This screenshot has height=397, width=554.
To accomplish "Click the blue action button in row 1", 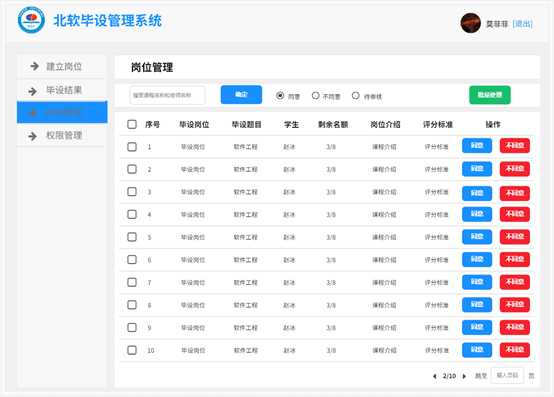I will click(477, 146).
